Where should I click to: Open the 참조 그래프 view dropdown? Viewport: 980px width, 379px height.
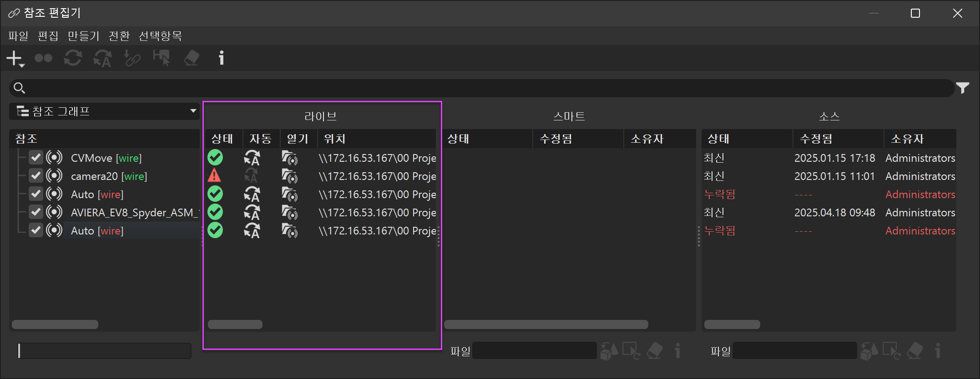[x=105, y=111]
